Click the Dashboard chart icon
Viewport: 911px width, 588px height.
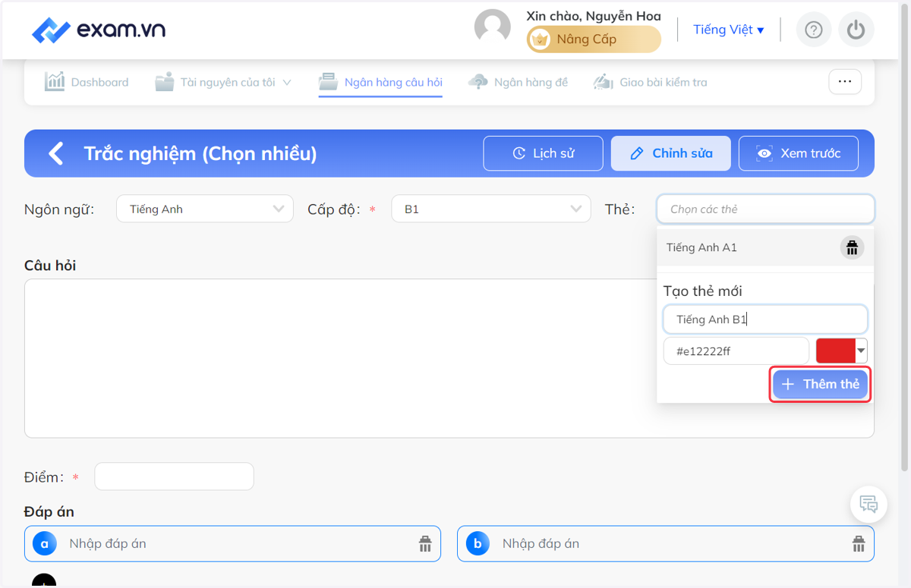click(55, 81)
